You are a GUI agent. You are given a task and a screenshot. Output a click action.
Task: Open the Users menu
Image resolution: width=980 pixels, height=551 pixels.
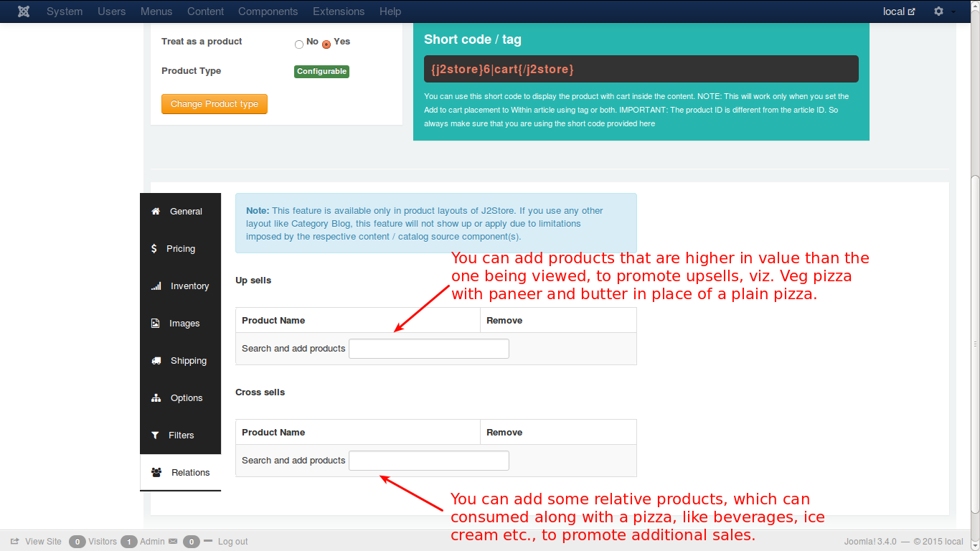tap(112, 11)
